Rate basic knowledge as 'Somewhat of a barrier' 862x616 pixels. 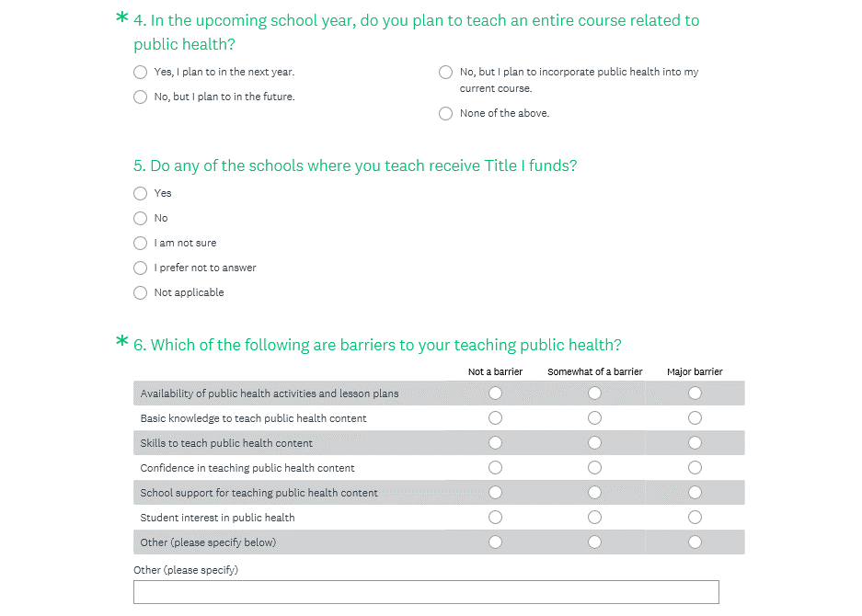coord(594,418)
